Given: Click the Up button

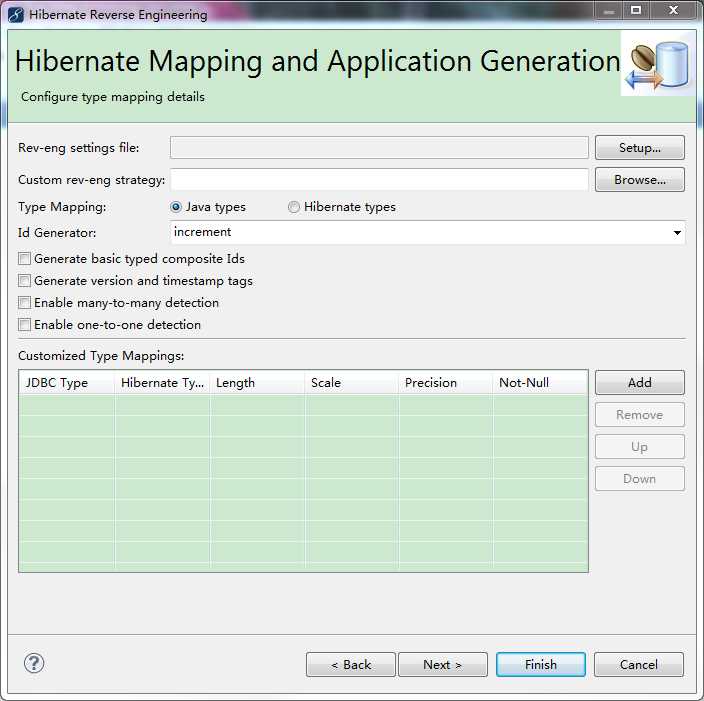Looking at the screenshot, I should pos(640,447).
